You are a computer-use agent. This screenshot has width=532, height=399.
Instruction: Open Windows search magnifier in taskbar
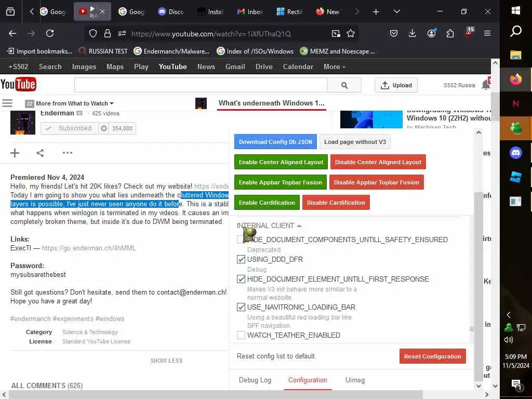tap(516, 31)
